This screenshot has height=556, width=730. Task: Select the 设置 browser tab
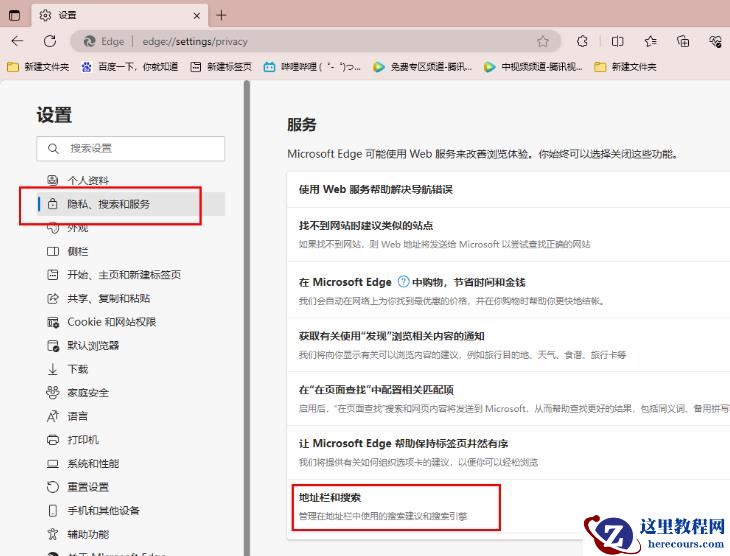(x=120, y=16)
